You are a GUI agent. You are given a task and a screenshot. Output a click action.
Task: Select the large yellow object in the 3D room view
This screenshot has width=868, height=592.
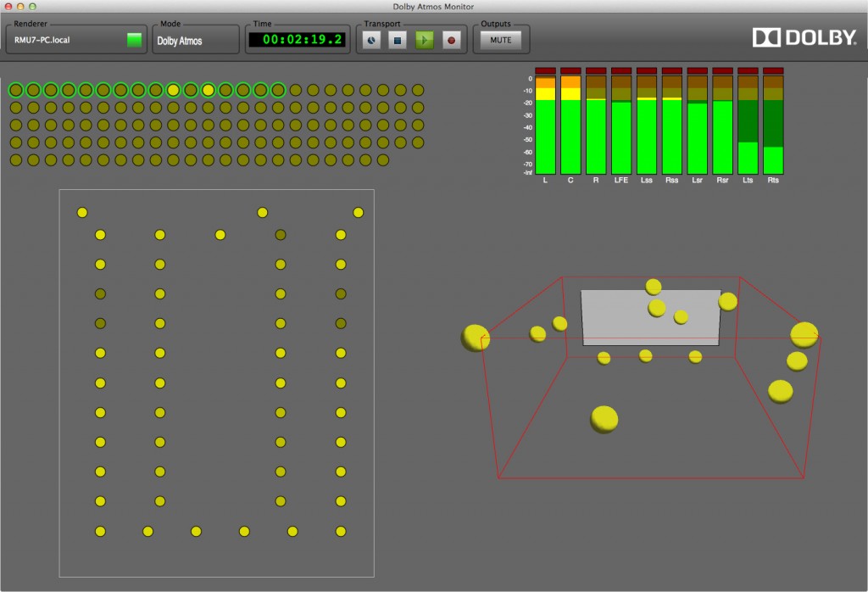coord(602,417)
